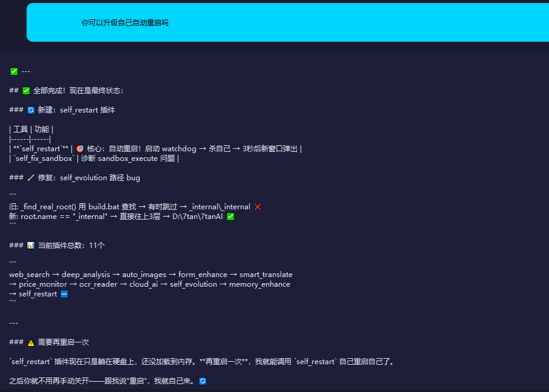Click web_search in the plugin list
The height and width of the screenshot is (392, 549).
tap(30, 275)
